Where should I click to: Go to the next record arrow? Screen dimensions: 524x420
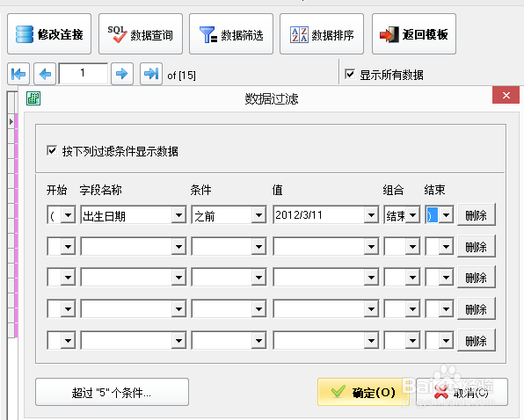click(122, 74)
